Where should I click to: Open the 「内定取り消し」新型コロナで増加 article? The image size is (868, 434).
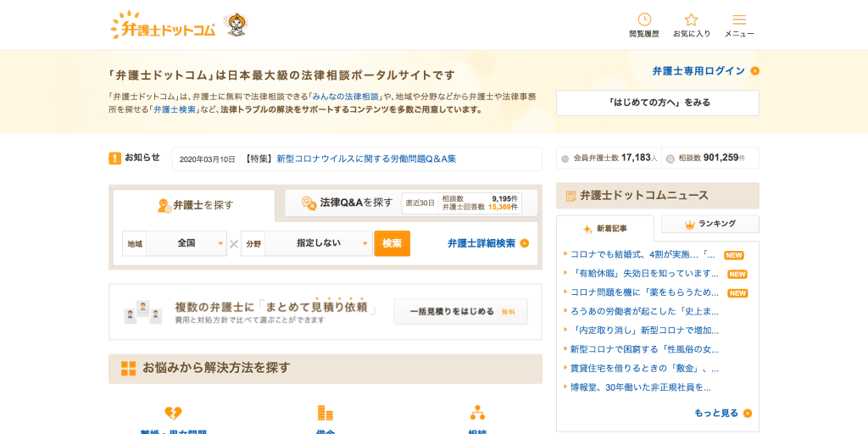point(644,331)
